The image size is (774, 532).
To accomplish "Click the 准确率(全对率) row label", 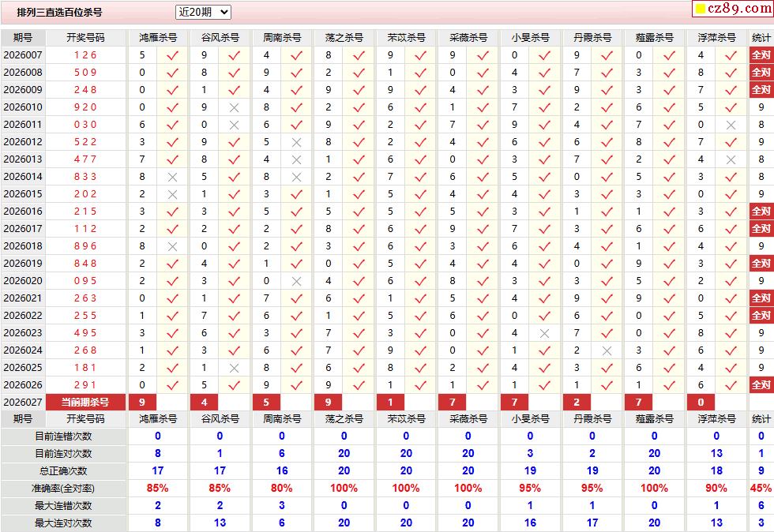I will pyautogui.click(x=63, y=488).
